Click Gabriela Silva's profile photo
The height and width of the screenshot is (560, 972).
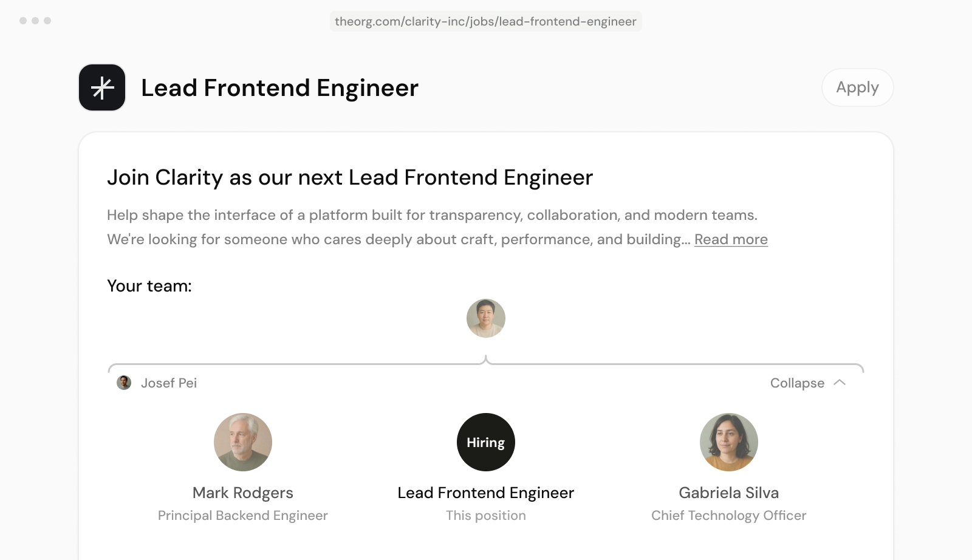[729, 442]
